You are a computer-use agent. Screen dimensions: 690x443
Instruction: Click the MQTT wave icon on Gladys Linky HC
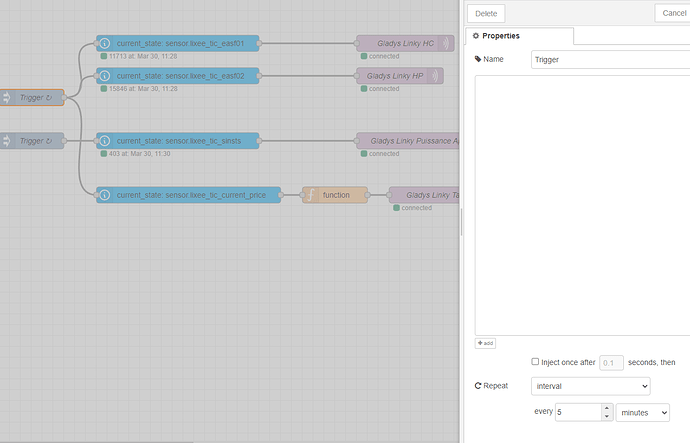click(446, 44)
